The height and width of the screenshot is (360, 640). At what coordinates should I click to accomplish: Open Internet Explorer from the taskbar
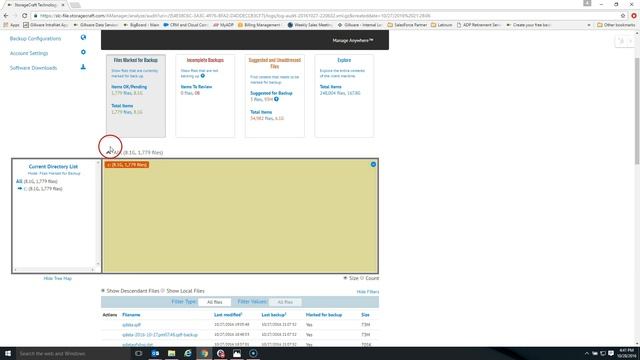pyautogui.click(x=188, y=353)
